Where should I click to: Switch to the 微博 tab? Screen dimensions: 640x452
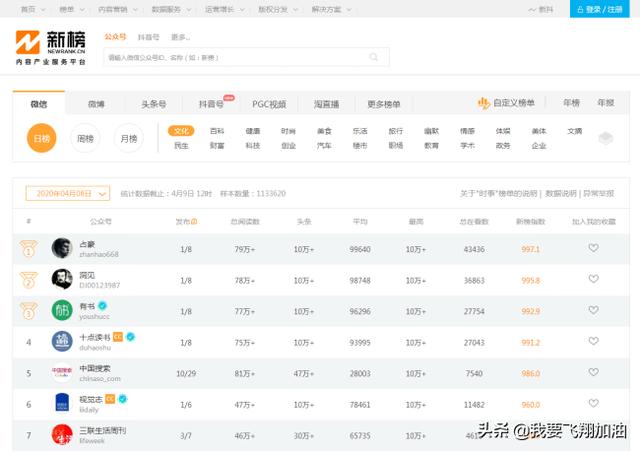[x=96, y=104]
